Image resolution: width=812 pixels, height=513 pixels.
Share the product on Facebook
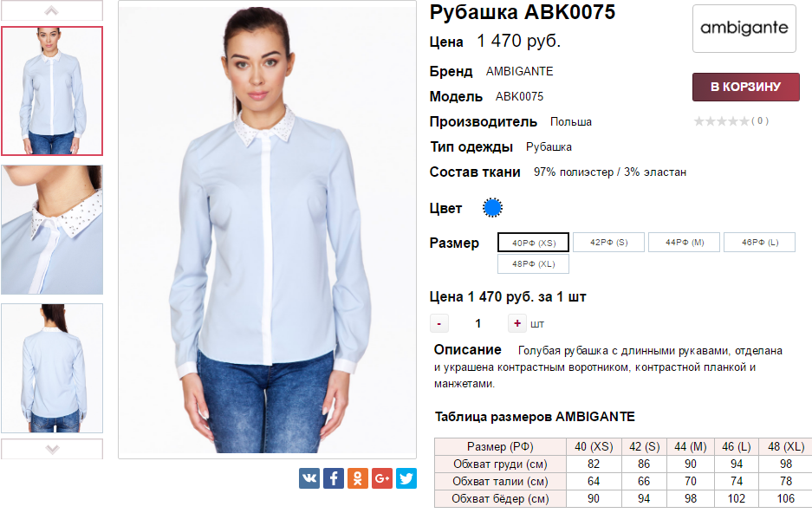pyautogui.click(x=334, y=478)
